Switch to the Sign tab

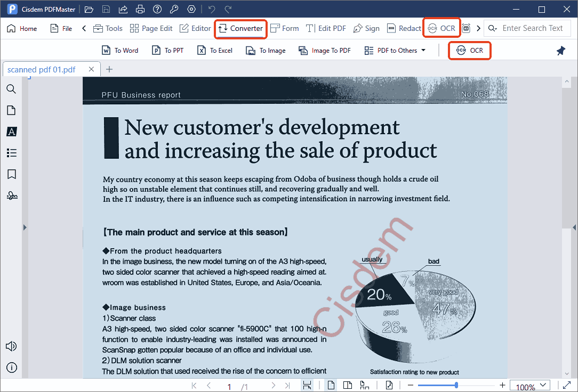[x=366, y=28]
